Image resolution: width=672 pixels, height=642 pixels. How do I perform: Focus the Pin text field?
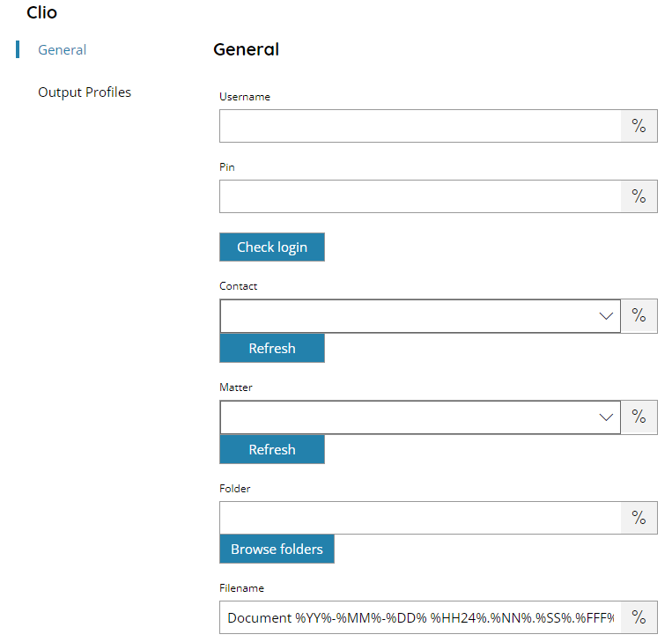(420, 196)
